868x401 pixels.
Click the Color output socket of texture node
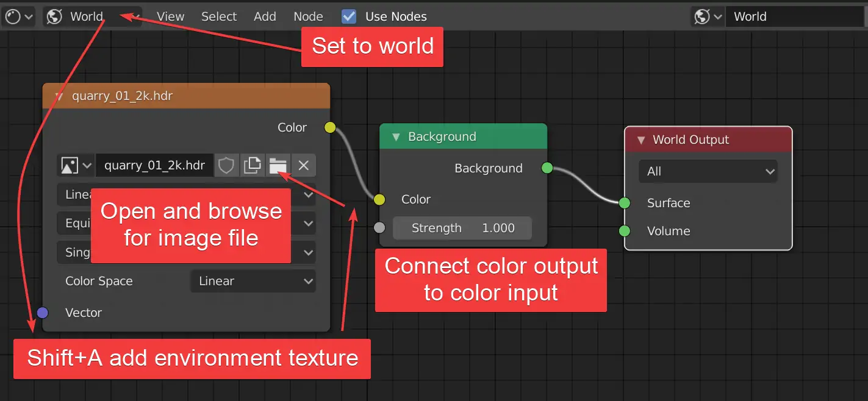pos(329,127)
